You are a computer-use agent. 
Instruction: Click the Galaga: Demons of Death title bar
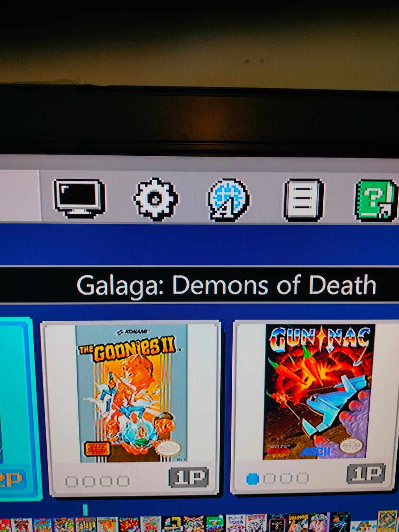tap(199, 285)
